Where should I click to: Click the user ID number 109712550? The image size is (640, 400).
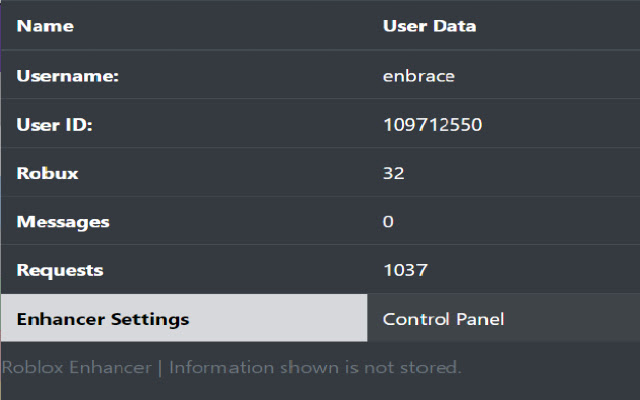point(433,125)
